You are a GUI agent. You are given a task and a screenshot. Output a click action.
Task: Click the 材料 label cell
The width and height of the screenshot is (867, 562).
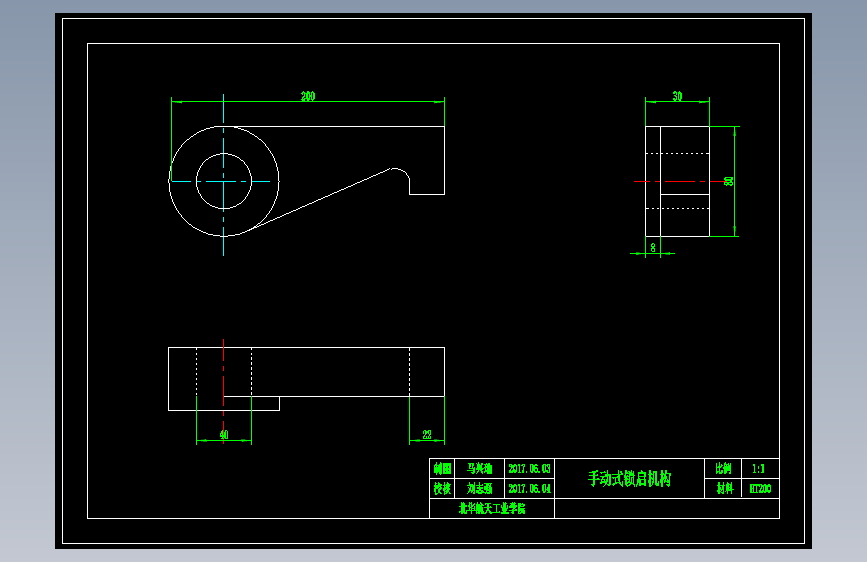click(723, 488)
